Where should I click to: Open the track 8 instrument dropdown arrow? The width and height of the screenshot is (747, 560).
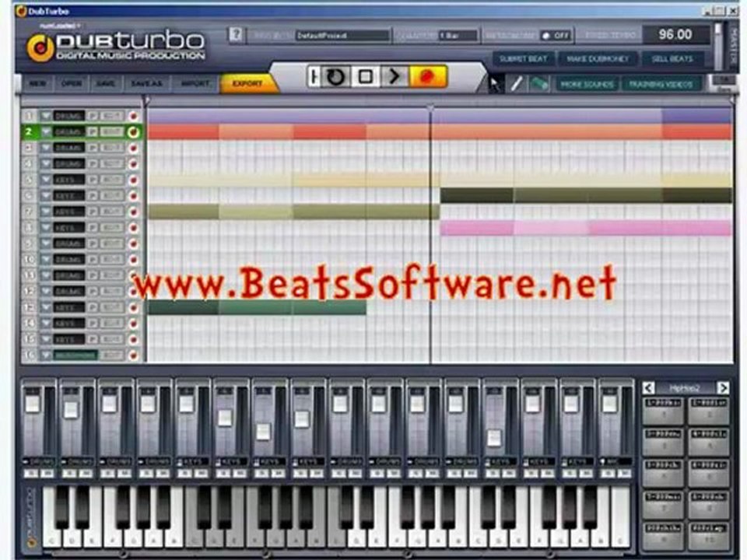pos(46,228)
